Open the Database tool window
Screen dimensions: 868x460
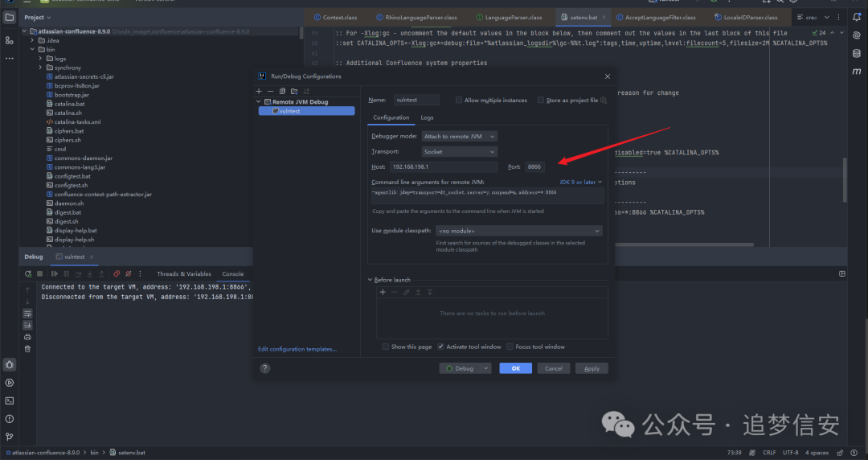pos(857,54)
